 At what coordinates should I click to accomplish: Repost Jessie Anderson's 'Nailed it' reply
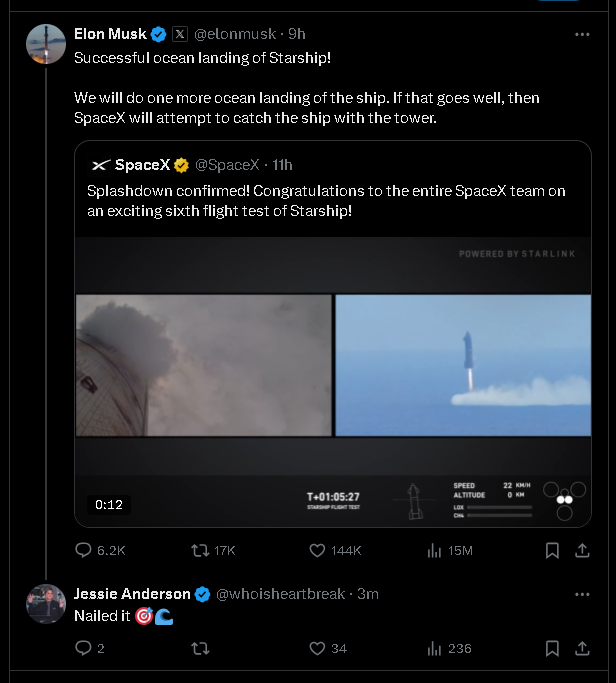(200, 648)
